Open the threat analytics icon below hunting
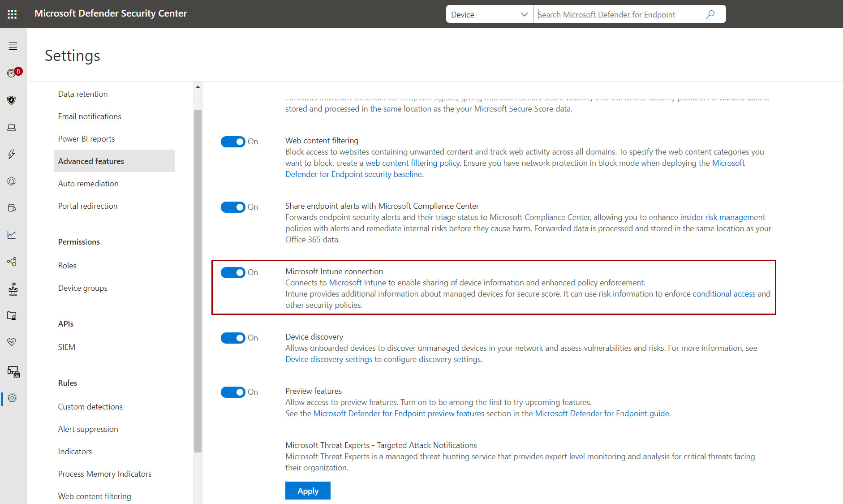The height and width of the screenshot is (504, 843). tap(12, 208)
